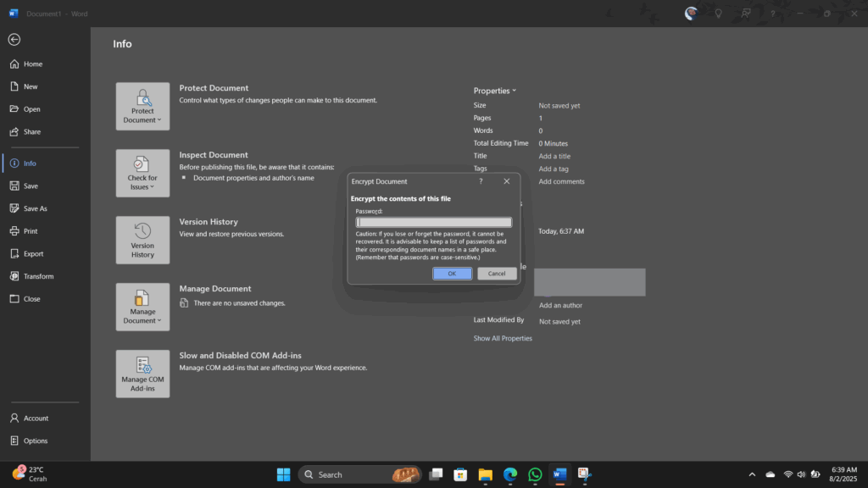Click Save in the sidebar
Screen dimensions: 868x488
(31, 186)
